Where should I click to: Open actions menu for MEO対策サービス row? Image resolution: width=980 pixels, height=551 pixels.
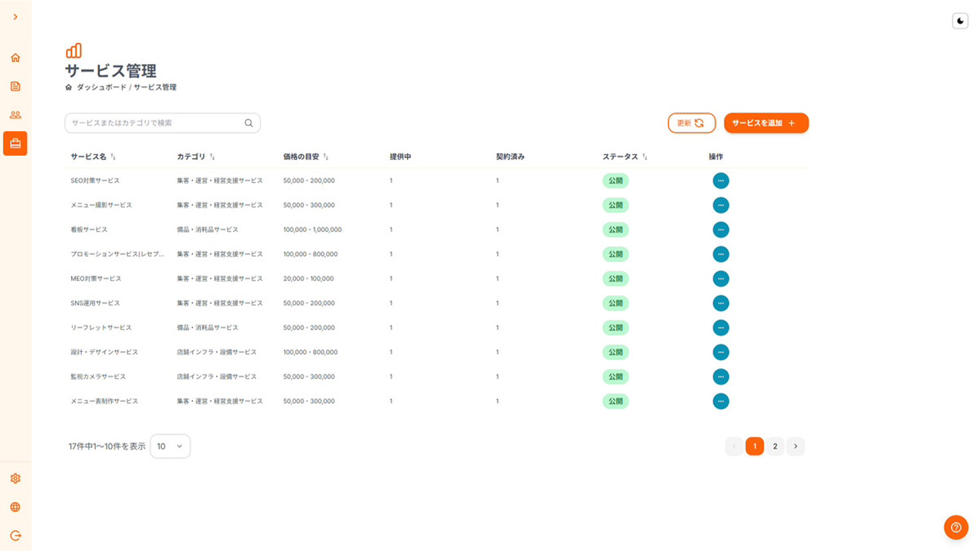click(x=721, y=279)
